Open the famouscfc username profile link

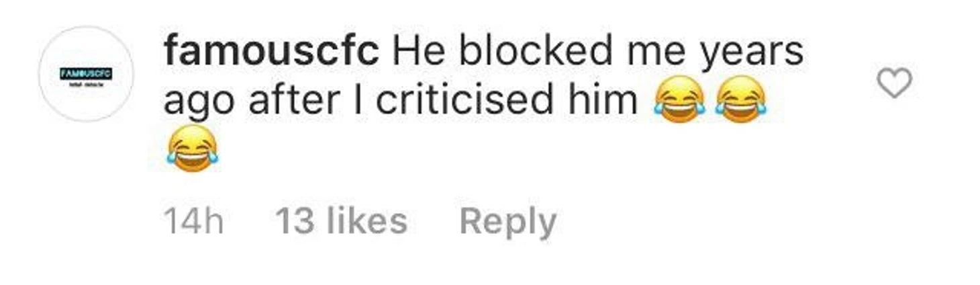(x=271, y=51)
